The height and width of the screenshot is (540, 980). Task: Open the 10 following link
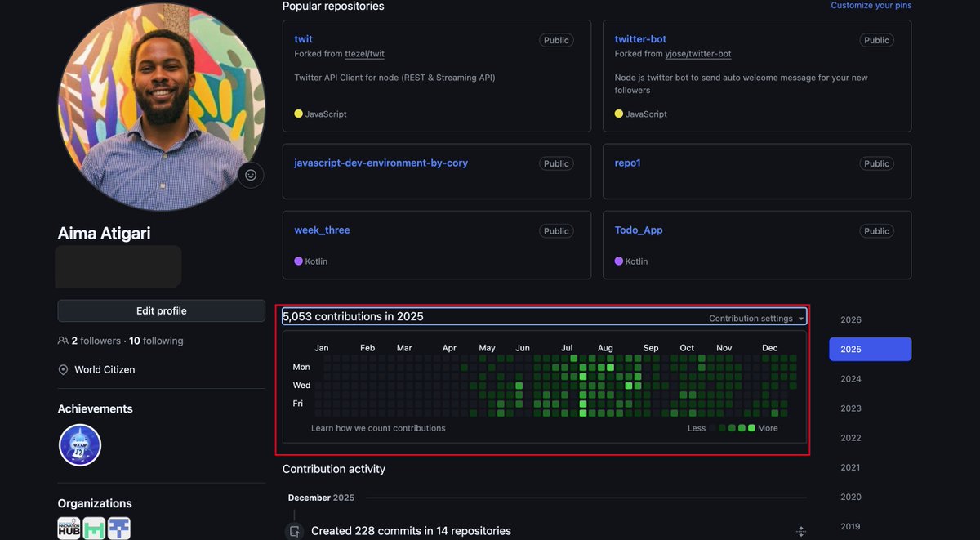[156, 341]
